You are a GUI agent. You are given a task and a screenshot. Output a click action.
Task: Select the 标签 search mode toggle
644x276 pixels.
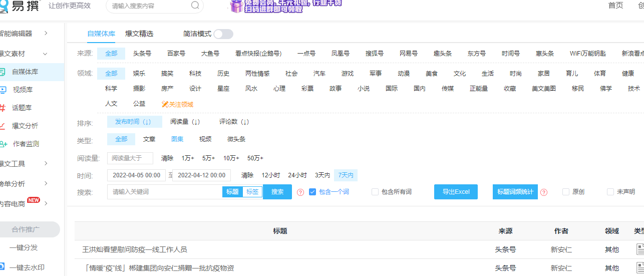[x=252, y=192]
